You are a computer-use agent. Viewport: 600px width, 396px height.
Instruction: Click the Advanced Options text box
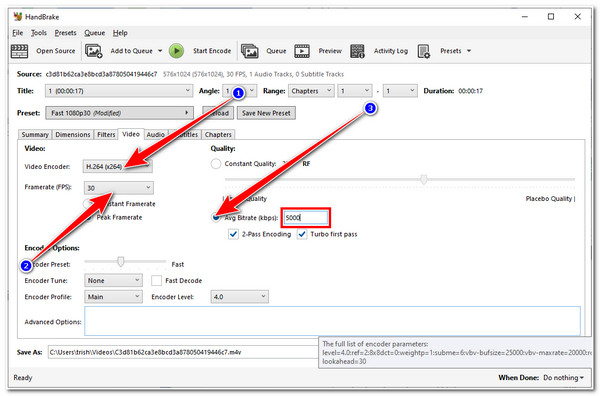332,321
